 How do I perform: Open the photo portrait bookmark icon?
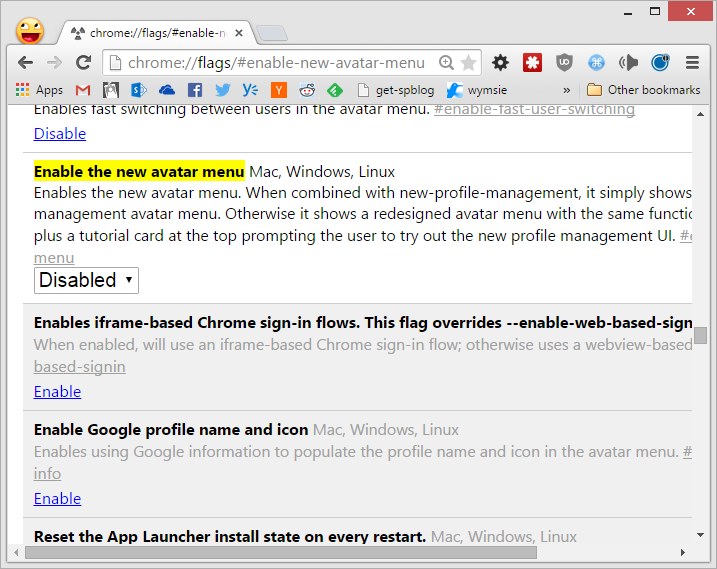111,90
